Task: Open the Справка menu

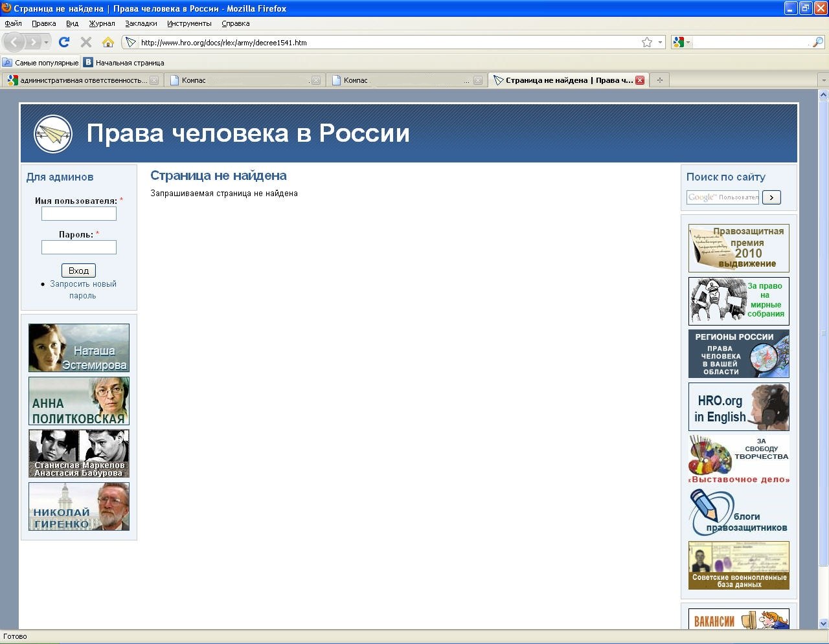Action: [x=236, y=23]
